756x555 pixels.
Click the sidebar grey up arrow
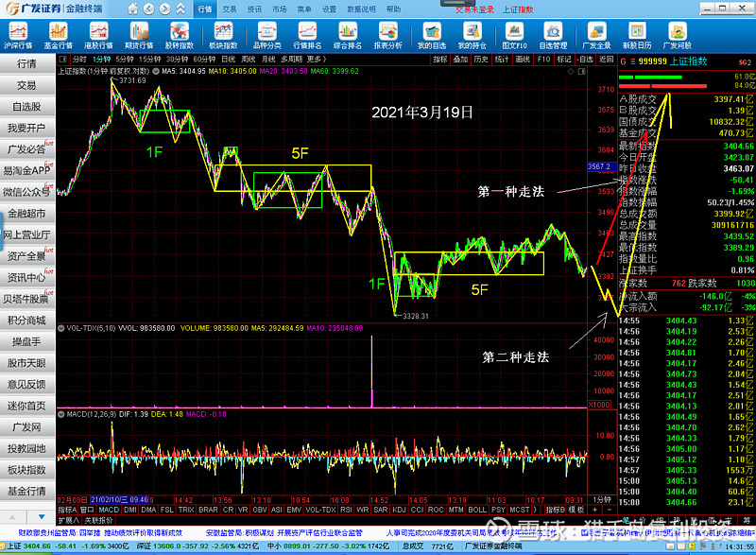[12, 517]
